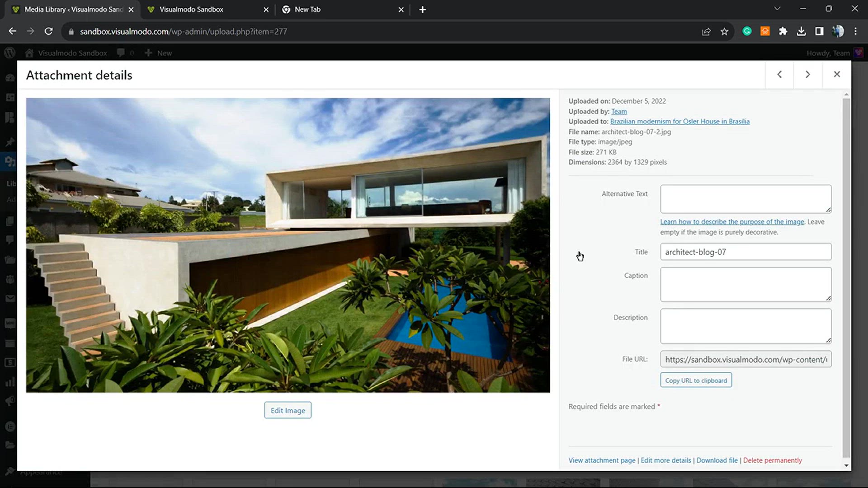
Task: Bookmark this page with the star icon
Action: [x=724, y=31]
